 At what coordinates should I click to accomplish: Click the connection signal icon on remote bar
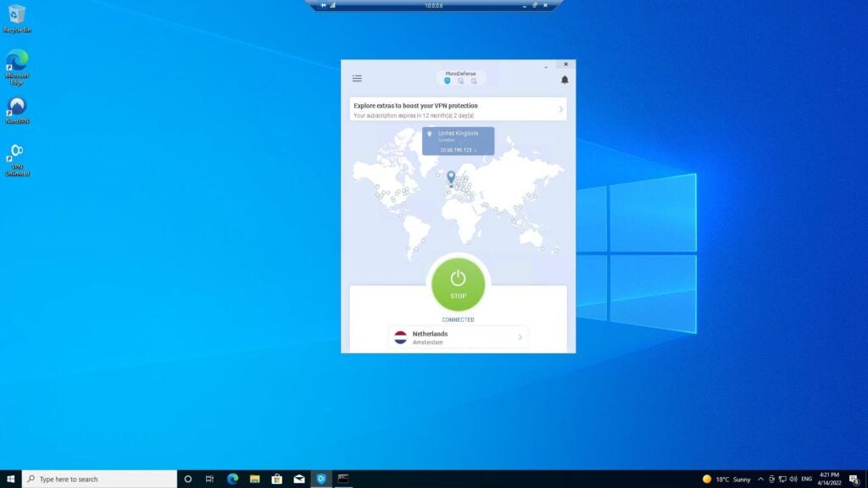332,6
